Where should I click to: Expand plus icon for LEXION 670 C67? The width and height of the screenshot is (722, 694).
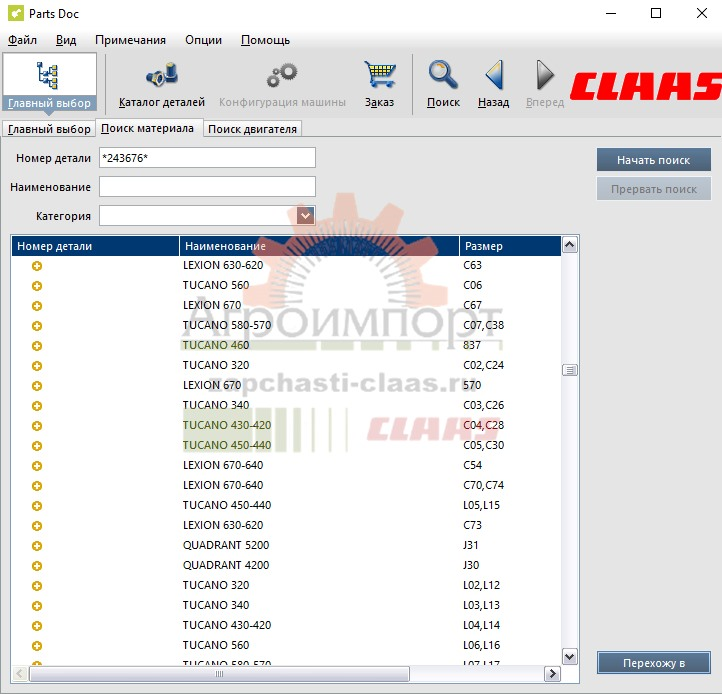[37, 306]
